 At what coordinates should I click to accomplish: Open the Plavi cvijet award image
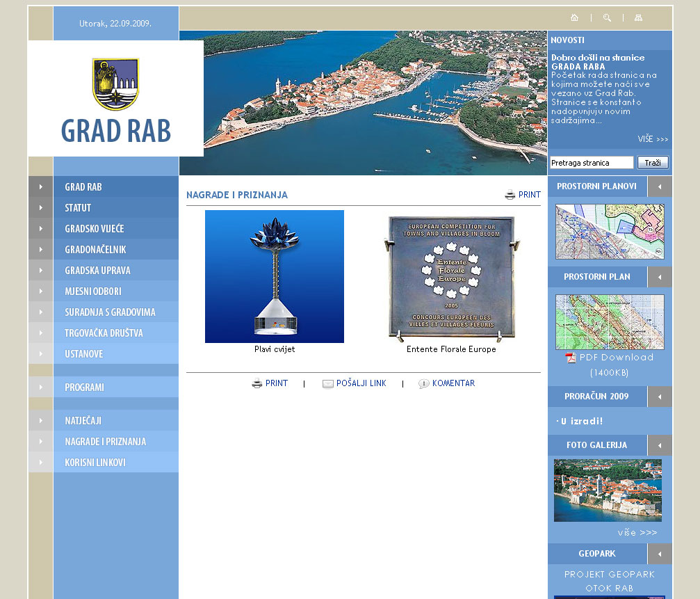point(275,276)
